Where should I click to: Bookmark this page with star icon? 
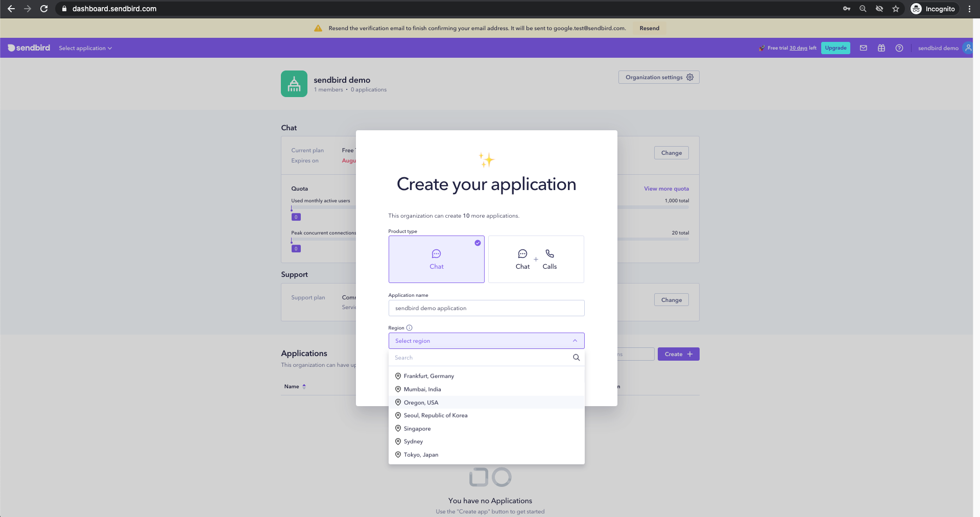coord(896,9)
